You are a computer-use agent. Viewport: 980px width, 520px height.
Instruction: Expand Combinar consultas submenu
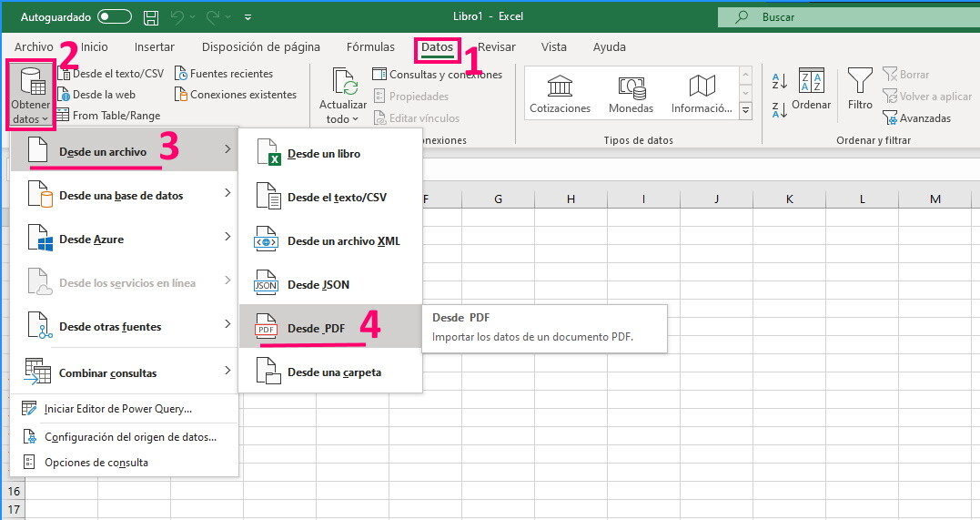point(125,371)
